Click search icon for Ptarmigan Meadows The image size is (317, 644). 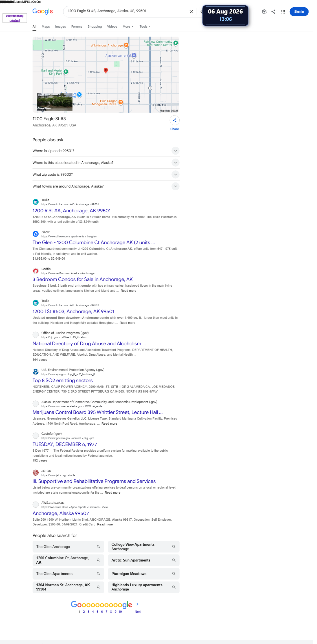click(174, 574)
